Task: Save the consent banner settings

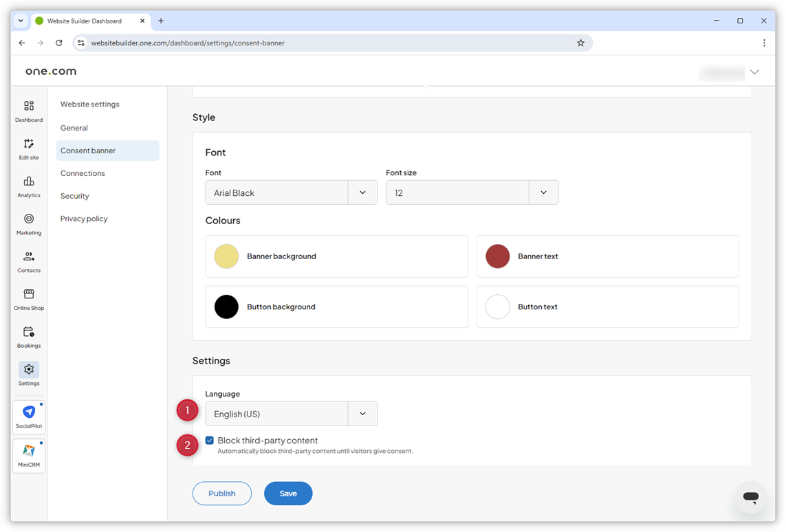Action: click(x=288, y=493)
